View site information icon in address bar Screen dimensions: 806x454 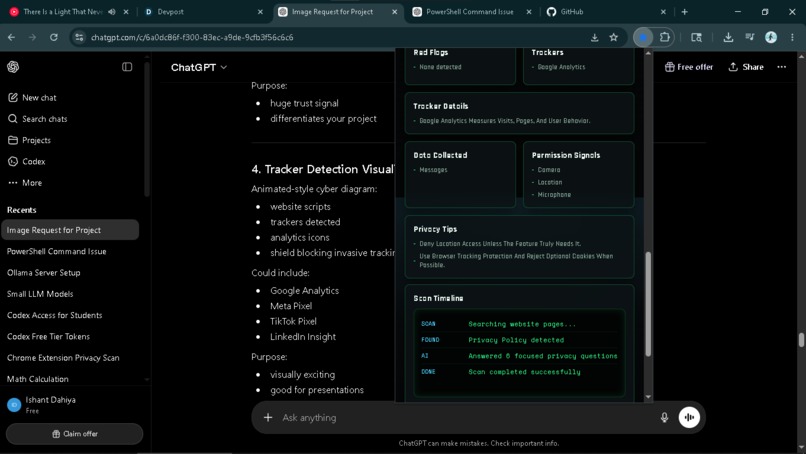(x=79, y=37)
